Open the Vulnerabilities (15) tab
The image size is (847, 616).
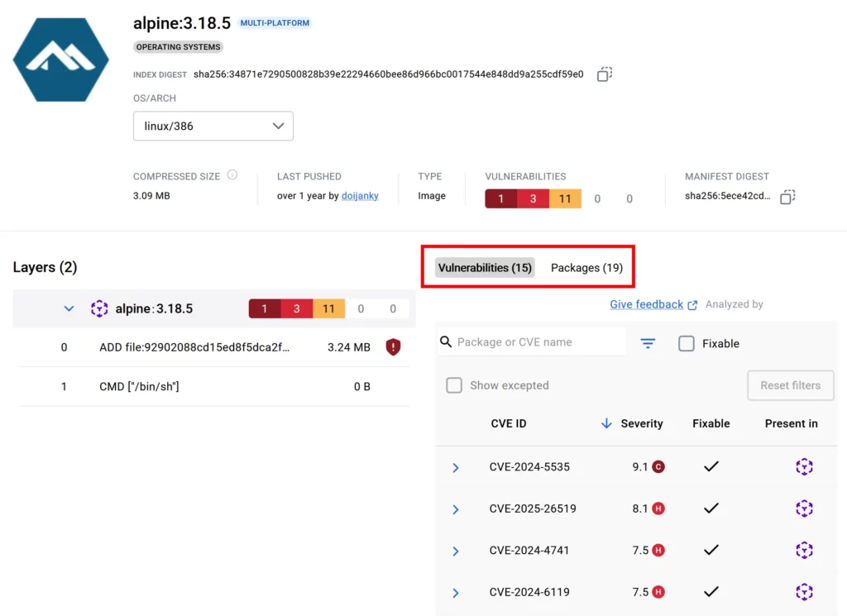click(x=484, y=267)
